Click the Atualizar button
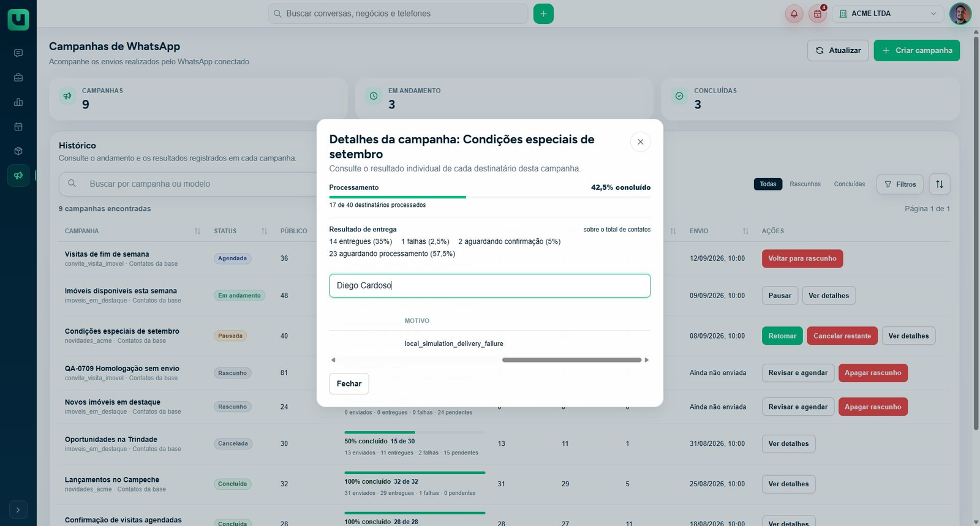 coord(838,50)
